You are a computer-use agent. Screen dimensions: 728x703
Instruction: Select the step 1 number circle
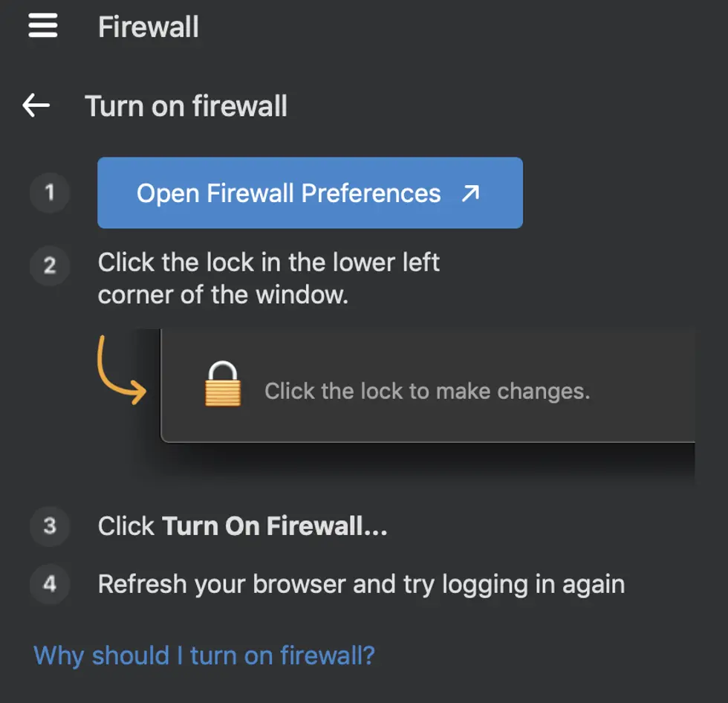(x=49, y=192)
